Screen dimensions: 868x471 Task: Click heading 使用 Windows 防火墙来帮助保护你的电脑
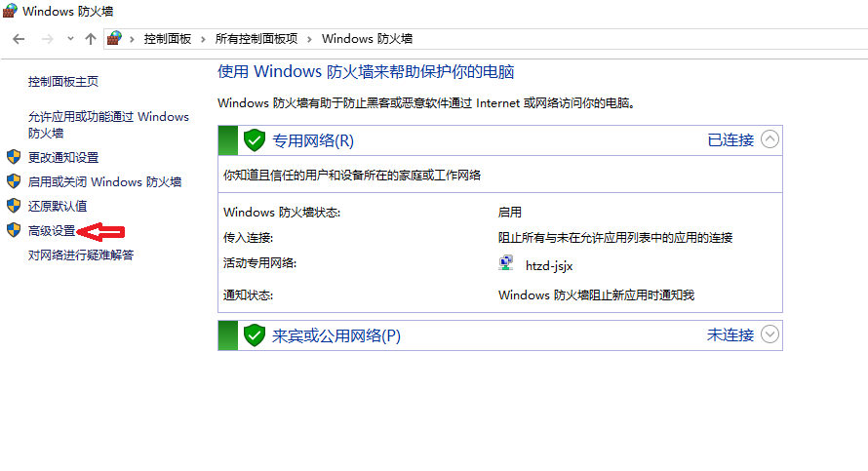[366, 72]
